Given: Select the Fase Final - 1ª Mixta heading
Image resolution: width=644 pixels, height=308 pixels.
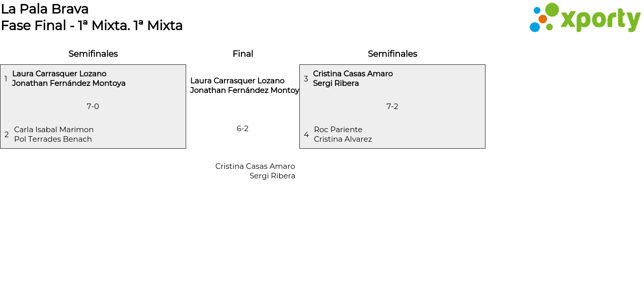Looking at the screenshot, I should (92, 26).
